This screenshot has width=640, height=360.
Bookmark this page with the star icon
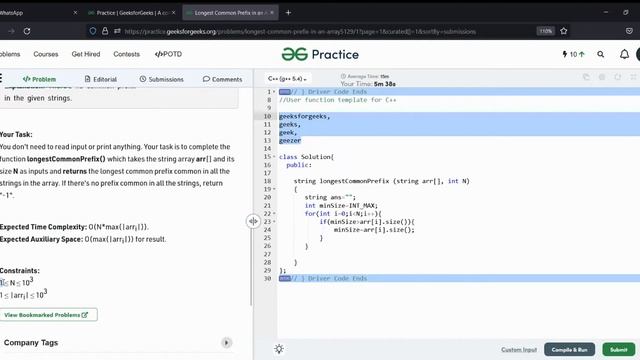pos(564,31)
